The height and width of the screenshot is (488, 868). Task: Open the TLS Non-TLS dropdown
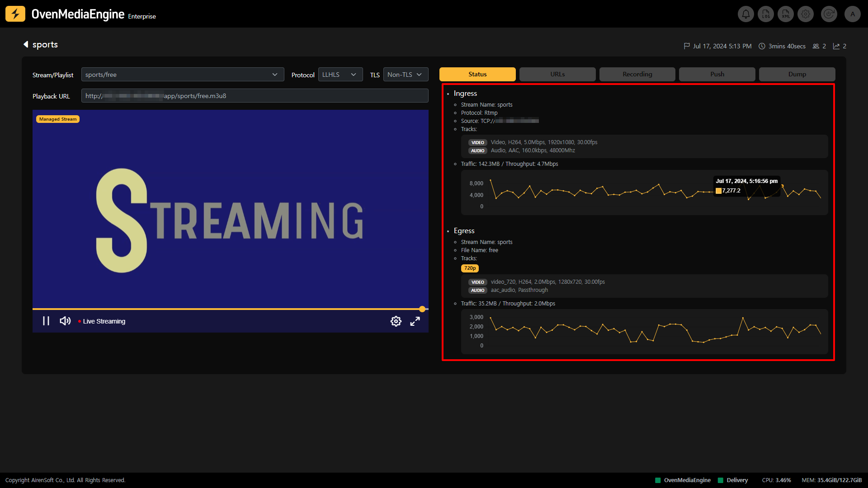pyautogui.click(x=406, y=75)
